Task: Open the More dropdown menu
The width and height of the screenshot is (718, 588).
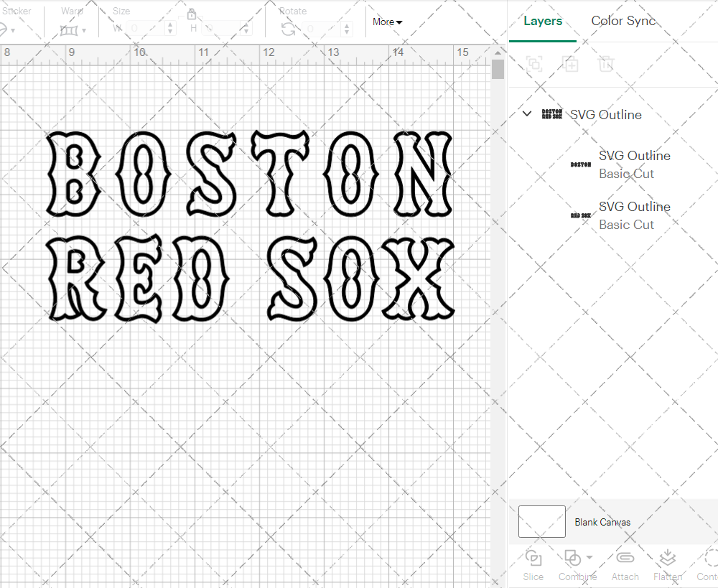Action: point(387,22)
